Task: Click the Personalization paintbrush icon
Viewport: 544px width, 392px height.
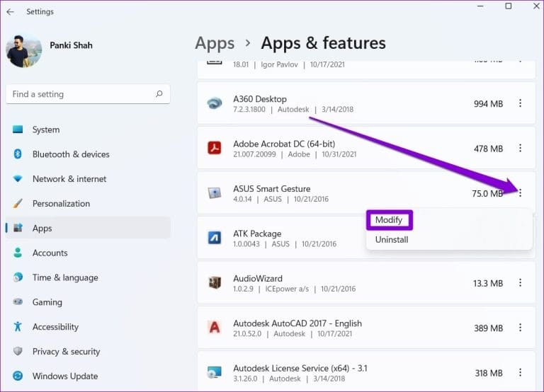Action: [18, 204]
